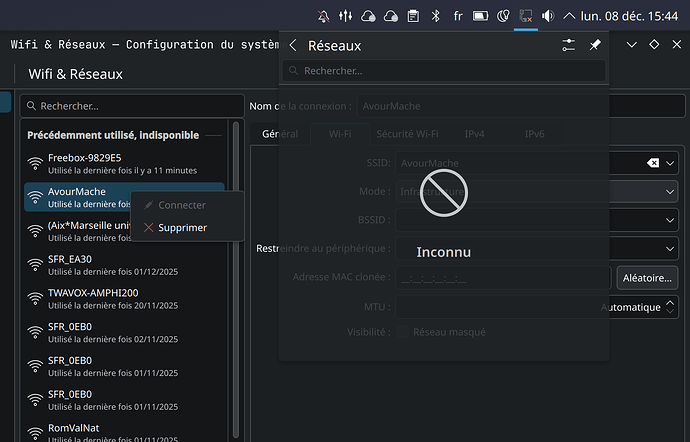Open the Bluetooth tray icon
This screenshot has height=442, width=690.
[x=435, y=16]
